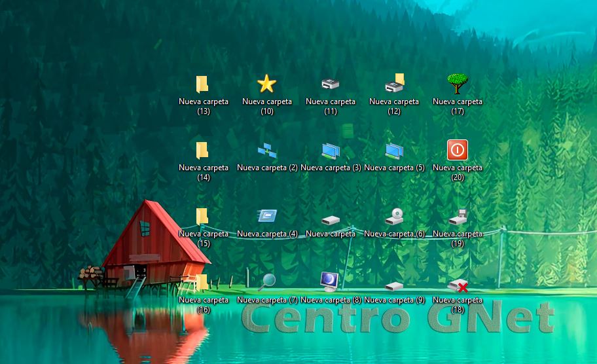This screenshot has height=364, width=597.
Task: Select the floppy drive icon Nueva carpeta (19)
Action: pos(458,217)
